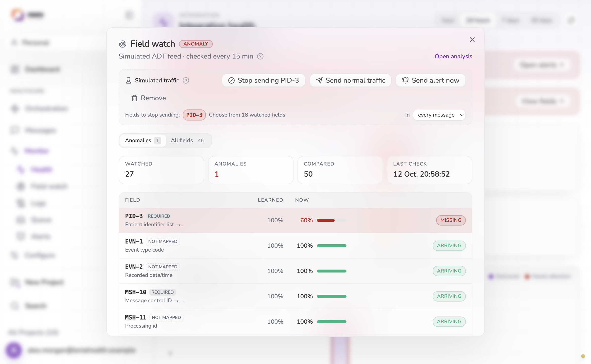Click the Field watch radar icon
This screenshot has width=591, height=364.
[123, 44]
